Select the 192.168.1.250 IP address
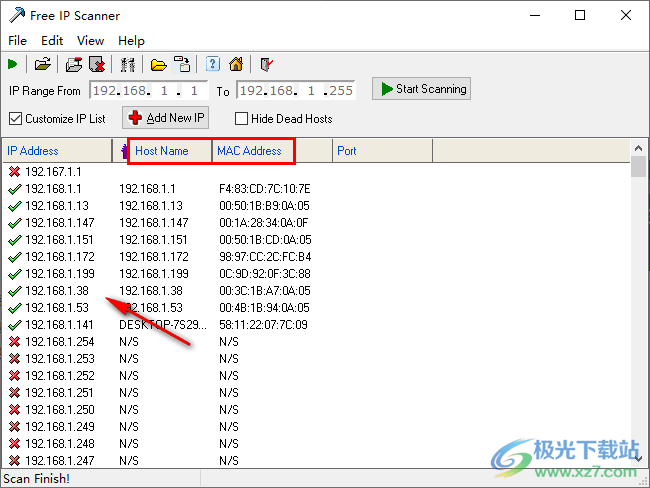The width and height of the screenshot is (650, 488). coord(60,410)
